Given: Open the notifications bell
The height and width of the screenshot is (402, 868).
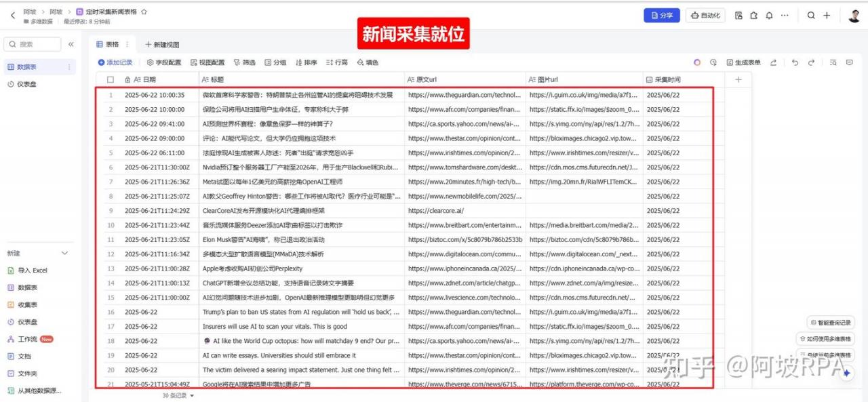Looking at the screenshot, I should pyautogui.click(x=769, y=15).
